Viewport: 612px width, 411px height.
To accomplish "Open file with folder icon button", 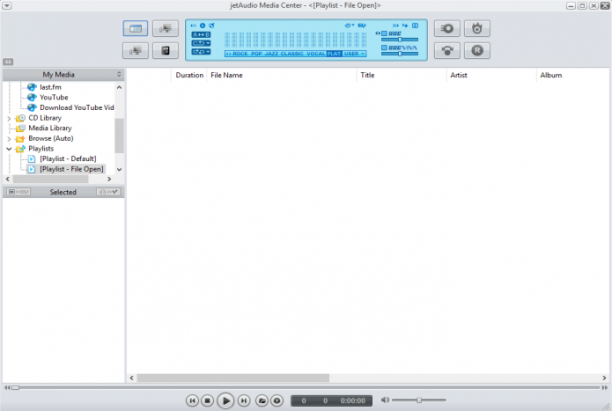I will tap(262, 400).
